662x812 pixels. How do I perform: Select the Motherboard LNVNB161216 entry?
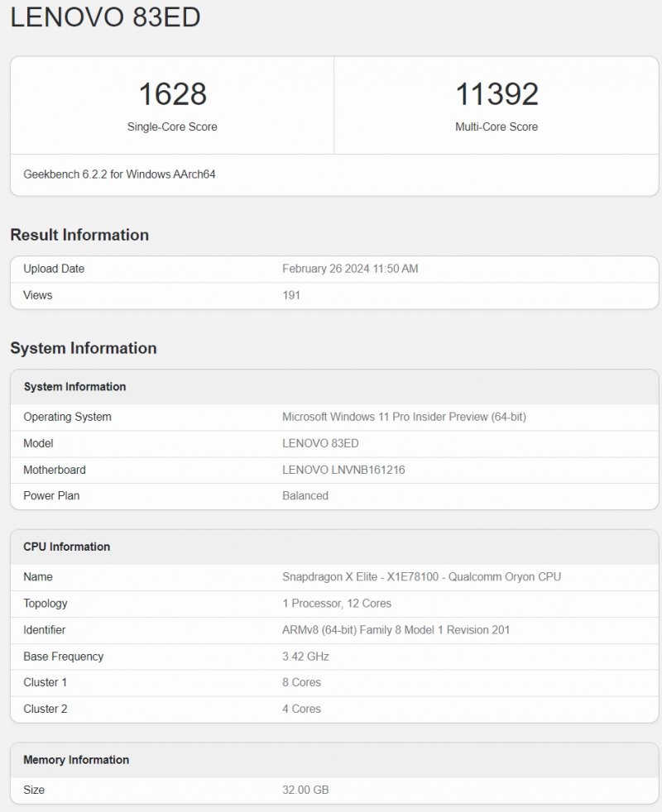(x=343, y=470)
